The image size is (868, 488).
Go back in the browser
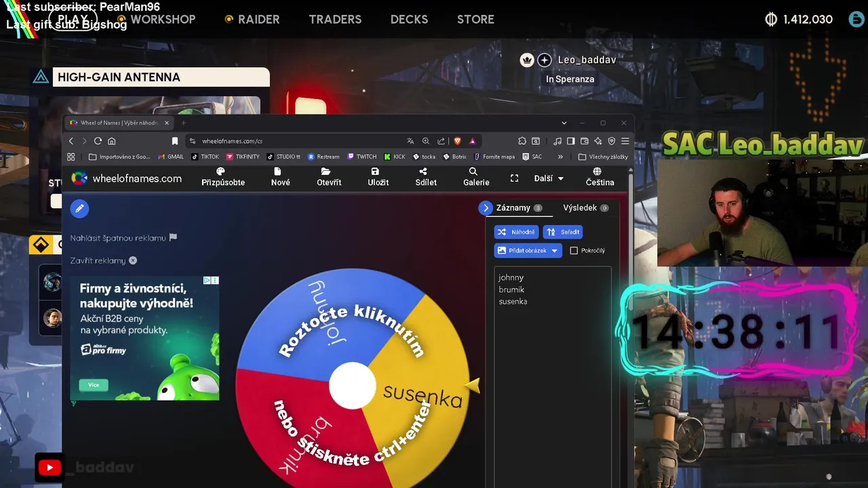[x=71, y=141]
